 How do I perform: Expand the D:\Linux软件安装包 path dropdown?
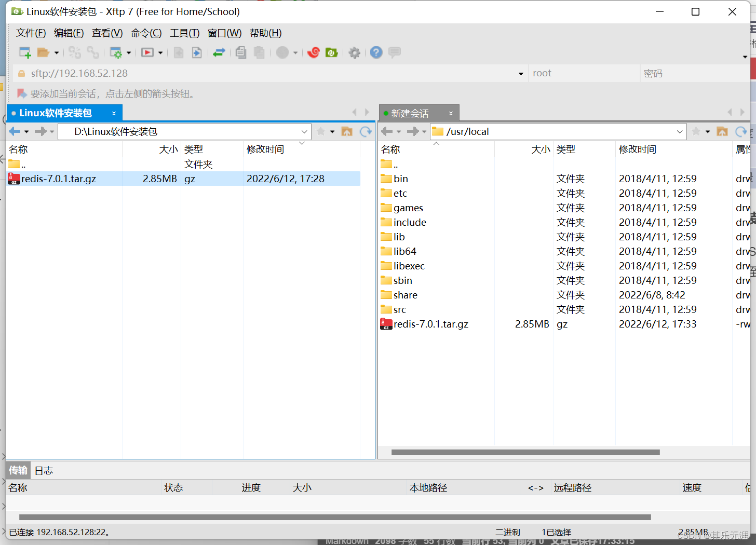coord(304,132)
